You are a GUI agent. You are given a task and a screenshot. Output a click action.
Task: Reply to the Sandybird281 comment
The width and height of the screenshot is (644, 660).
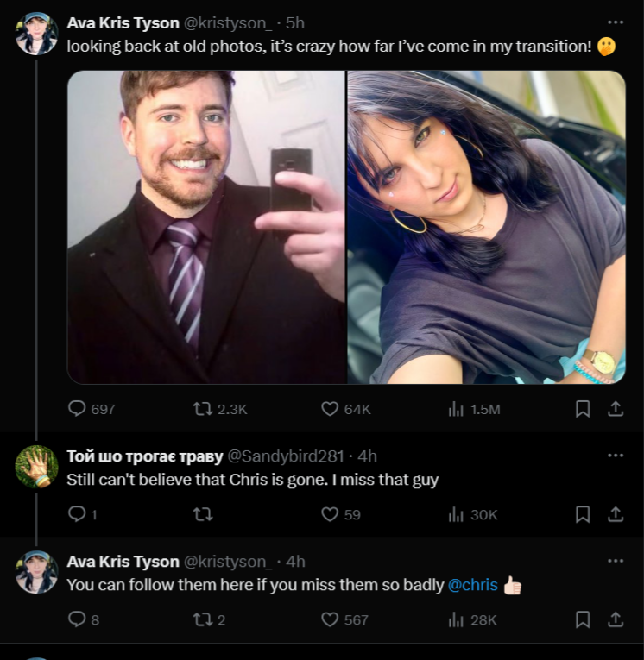click(x=83, y=514)
